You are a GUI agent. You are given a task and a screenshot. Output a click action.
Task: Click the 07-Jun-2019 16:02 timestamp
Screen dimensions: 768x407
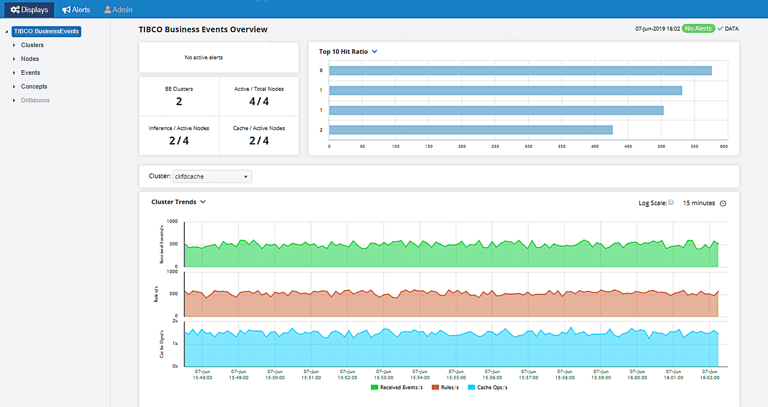tap(657, 29)
